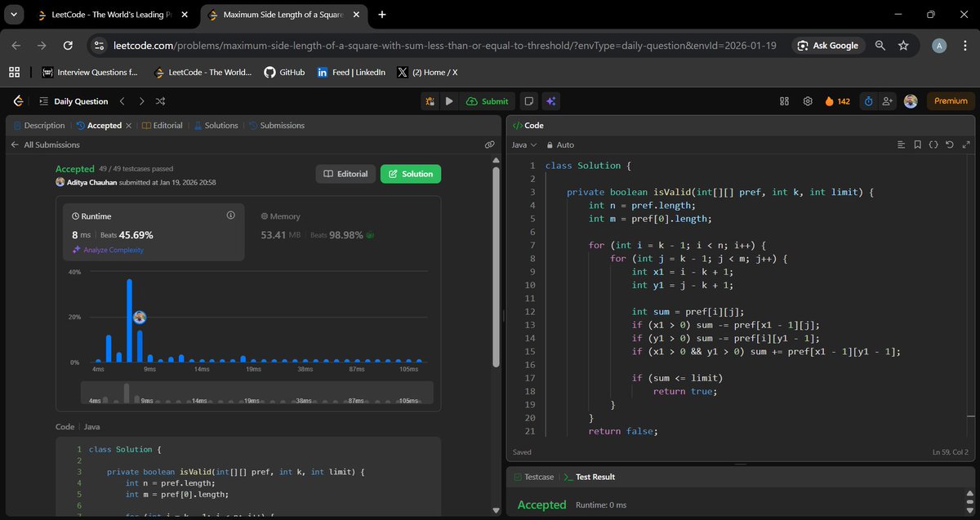980x520 pixels.
Task: Go to the previous question arrow
Action: coord(122,101)
